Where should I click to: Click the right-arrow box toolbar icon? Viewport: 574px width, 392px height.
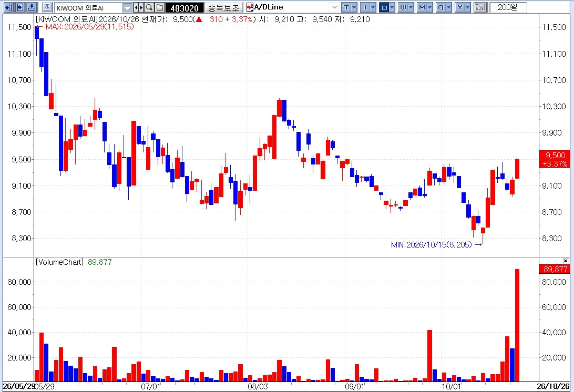coord(20,7)
